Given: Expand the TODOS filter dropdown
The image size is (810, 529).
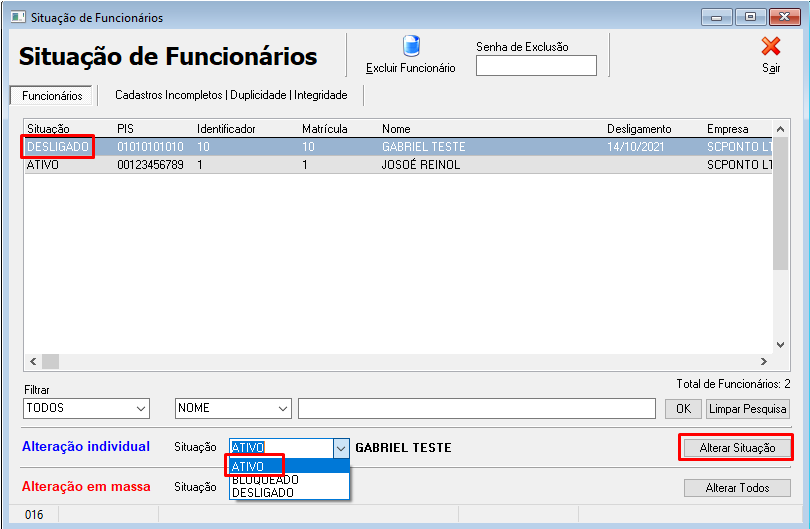Looking at the screenshot, I should (x=139, y=408).
